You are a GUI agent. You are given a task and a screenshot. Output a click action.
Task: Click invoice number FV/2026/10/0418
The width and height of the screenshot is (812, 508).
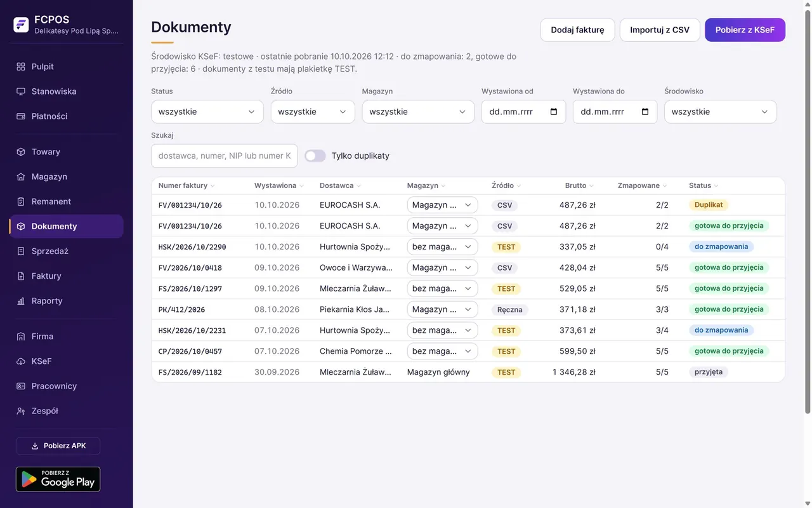click(x=190, y=267)
